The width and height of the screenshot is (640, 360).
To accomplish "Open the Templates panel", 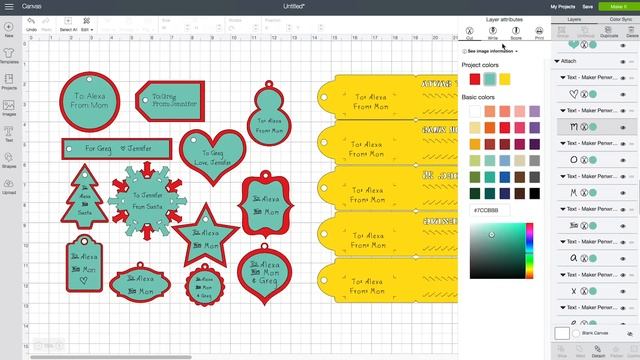I will (x=9, y=56).
